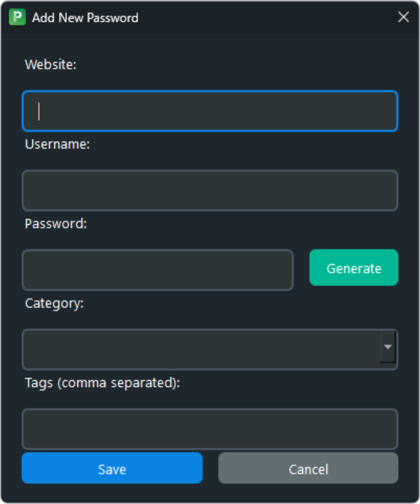Close the Add New Password dialog

(403, 17)
